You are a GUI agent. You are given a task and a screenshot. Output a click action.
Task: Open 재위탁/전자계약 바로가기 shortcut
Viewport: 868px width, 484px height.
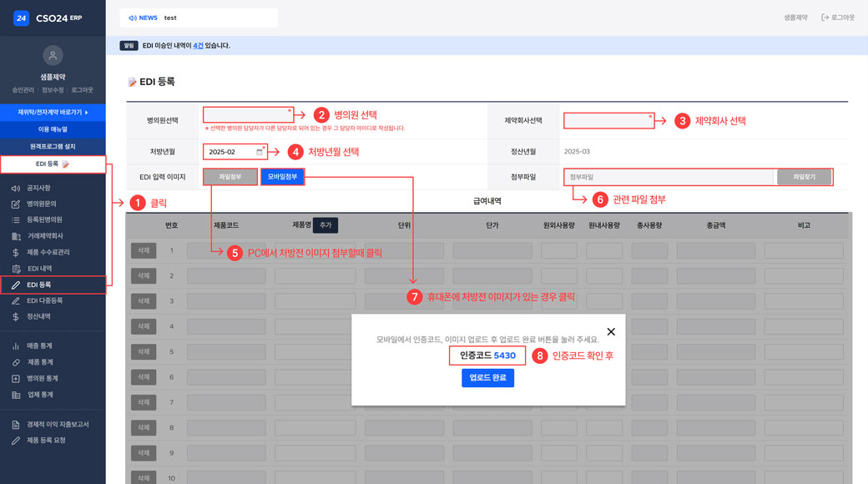[53, 112]
